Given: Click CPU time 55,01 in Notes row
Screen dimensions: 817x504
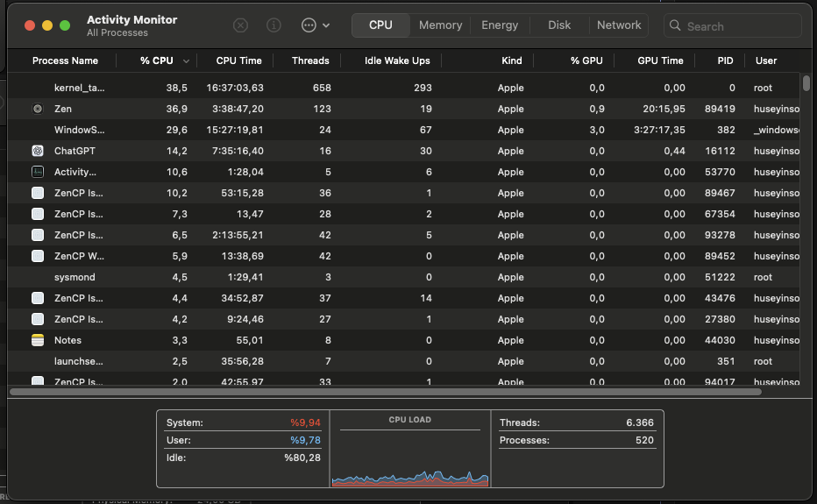Looking at the screenshot, I should pos(250,340).
